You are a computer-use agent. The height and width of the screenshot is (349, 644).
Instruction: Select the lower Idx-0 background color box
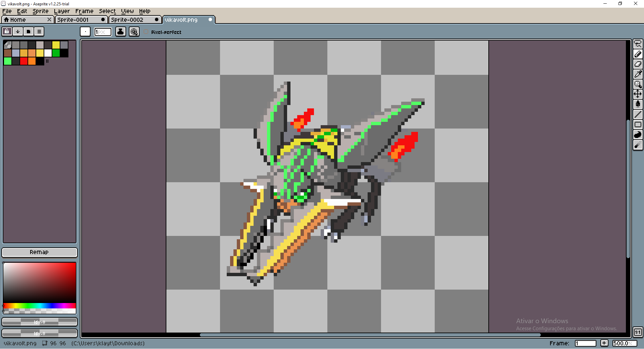[x=40, y=333]
